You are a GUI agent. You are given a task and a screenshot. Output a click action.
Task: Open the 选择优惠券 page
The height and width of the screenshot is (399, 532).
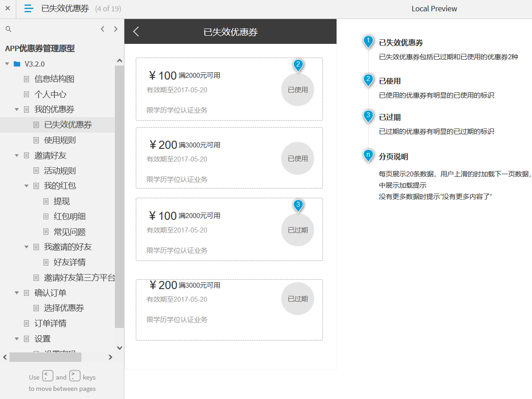click(64, 308)
